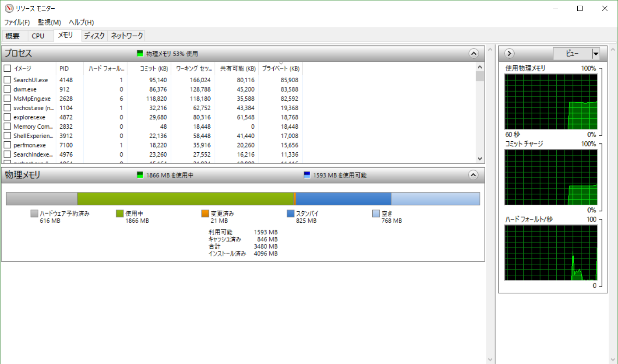Select the MsMpEng.exe process name
The image size is (618, 364).
point(32,98)
